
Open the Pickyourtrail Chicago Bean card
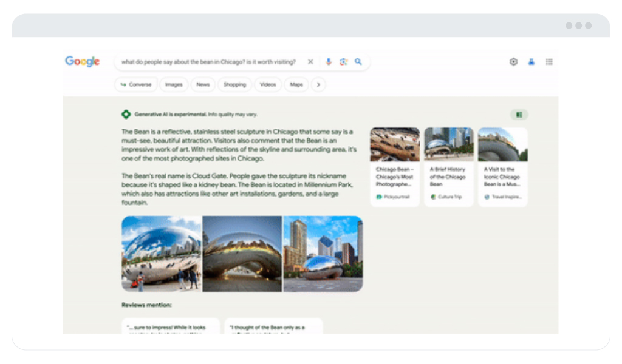tap(395, 167)
